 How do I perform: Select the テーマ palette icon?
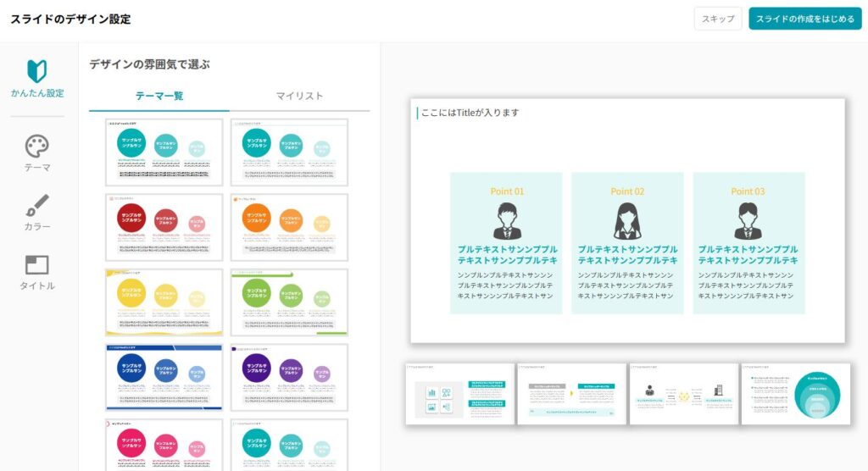(36, 146)
